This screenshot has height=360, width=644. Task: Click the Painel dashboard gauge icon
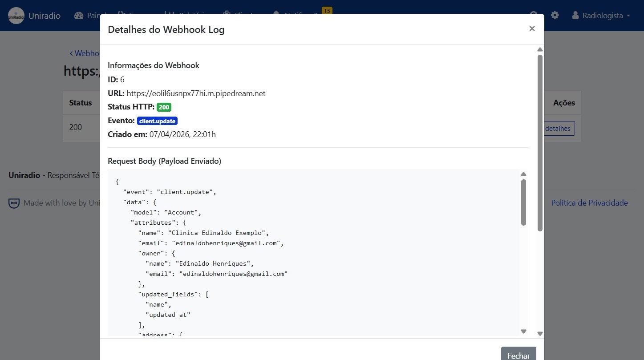(79, 16)
